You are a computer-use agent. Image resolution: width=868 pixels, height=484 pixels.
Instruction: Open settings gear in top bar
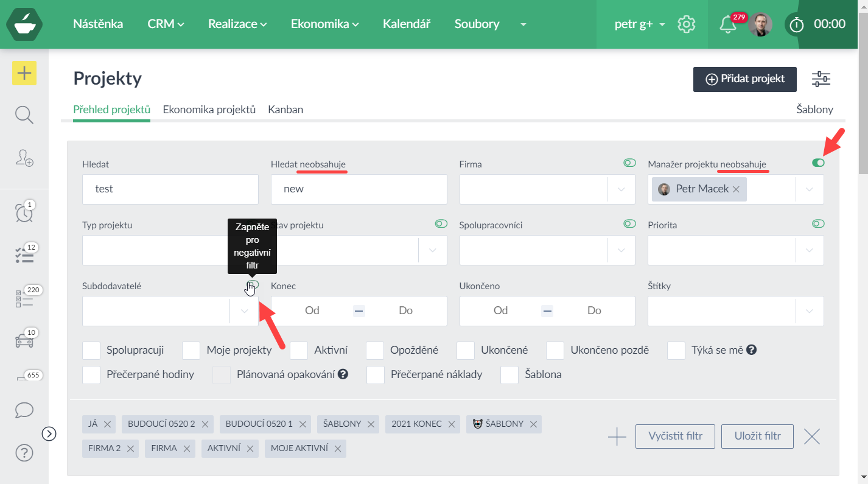tap(687, 24)
